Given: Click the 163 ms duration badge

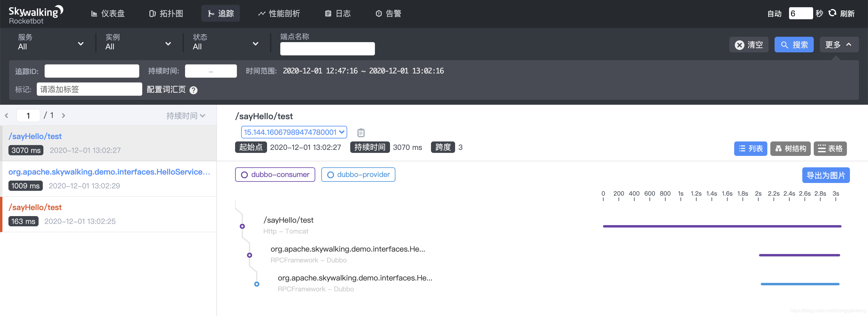Looking at the screenshot, I should [23, 222].
